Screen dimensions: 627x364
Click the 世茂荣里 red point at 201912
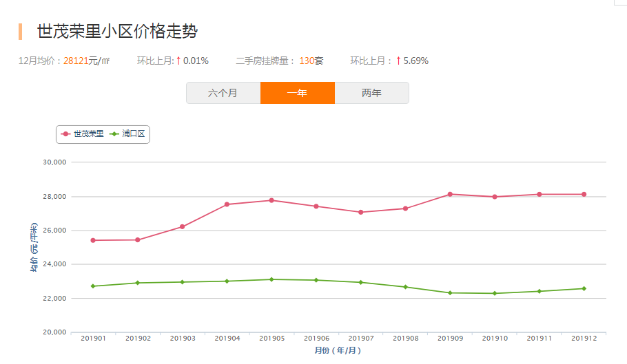point(584,194)
